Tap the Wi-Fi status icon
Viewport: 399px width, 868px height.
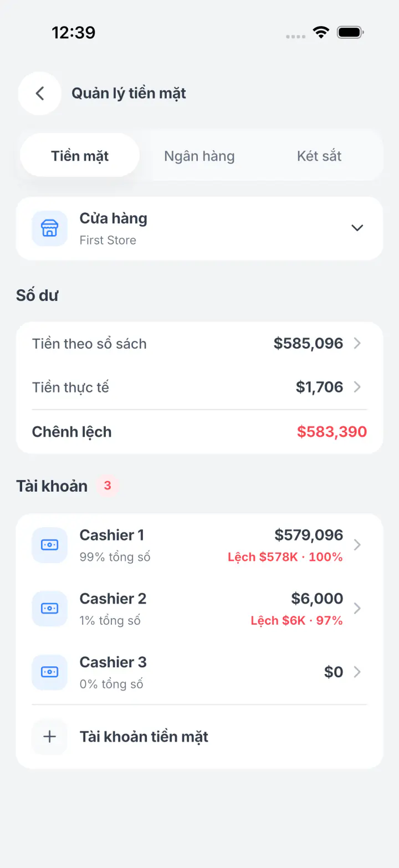click(321, 32)
